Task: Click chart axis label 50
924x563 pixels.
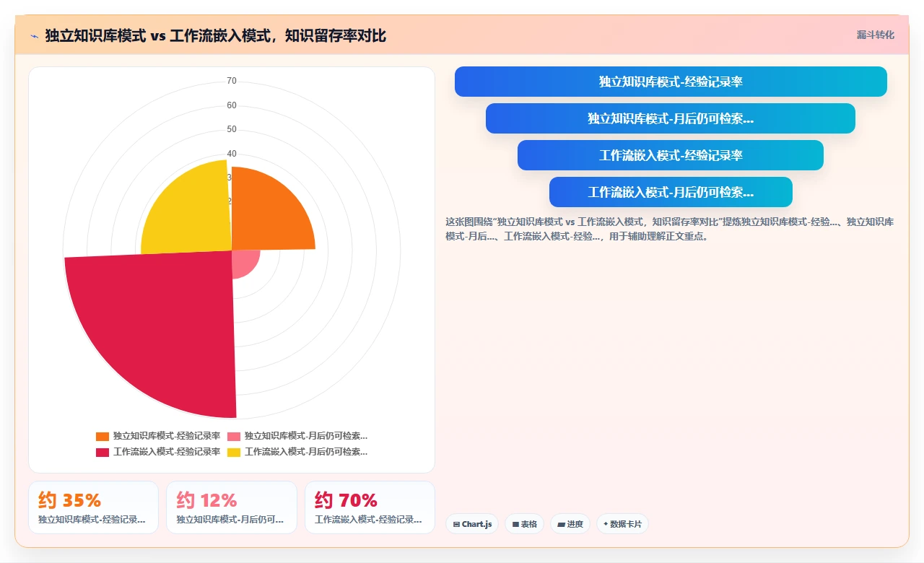Action: [x=232, y=129]
